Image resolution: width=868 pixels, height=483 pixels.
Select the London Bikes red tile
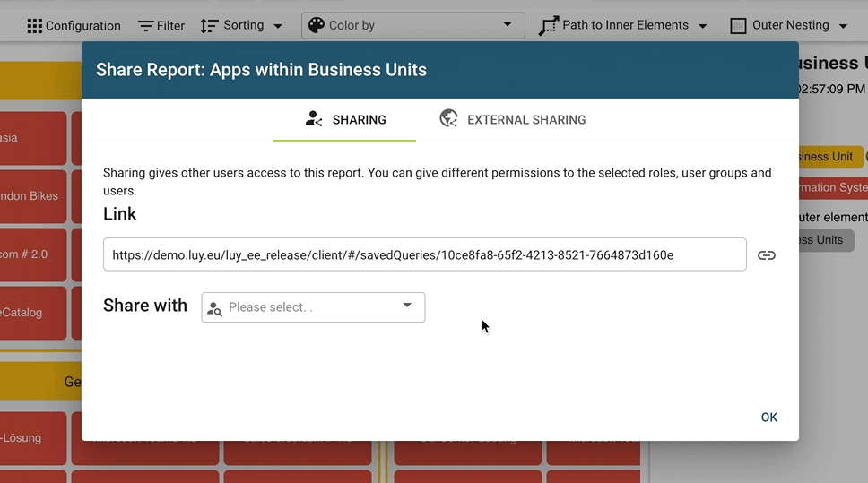click(33, 196)
